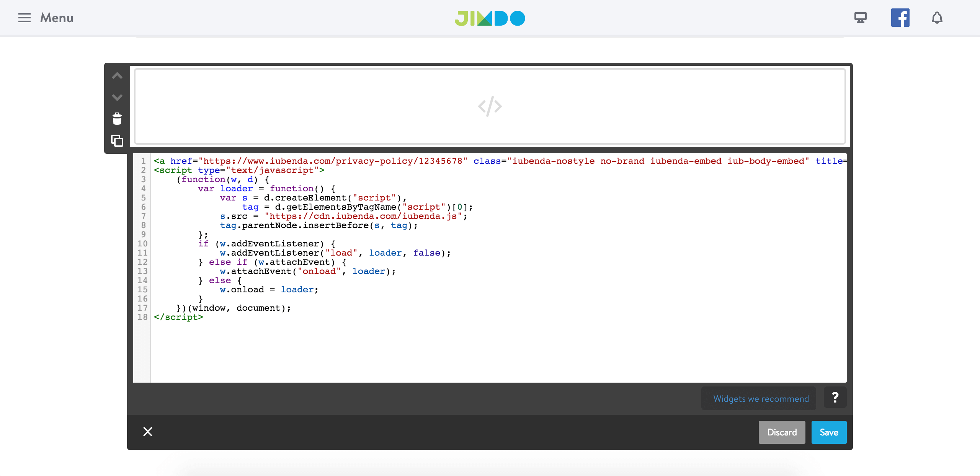Image resolution: width=980 pixels, height=476 pixels.
Task: Switch to desktop preview via monitor icon
Action: coord(860,17)
